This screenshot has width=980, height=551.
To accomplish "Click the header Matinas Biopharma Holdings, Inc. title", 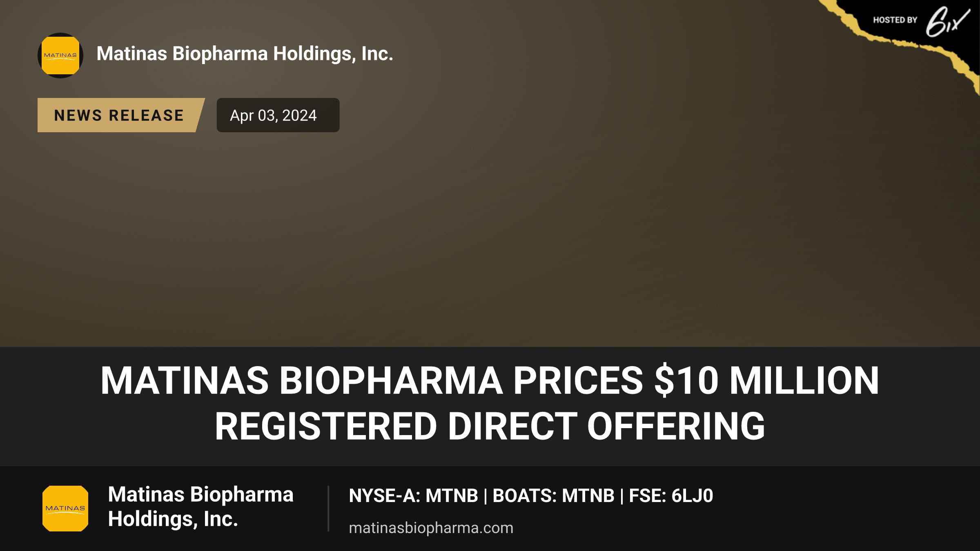I will [245, 54].
